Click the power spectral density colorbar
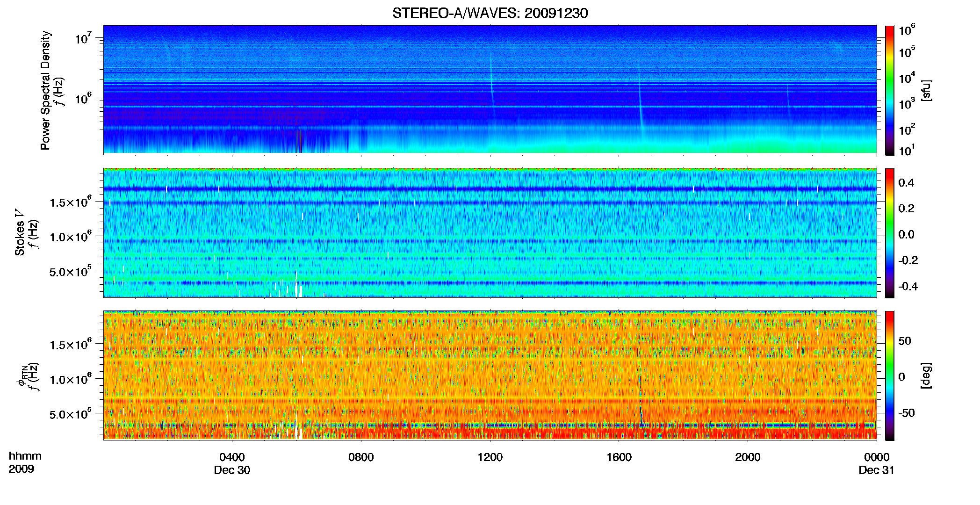 [890, 90]
